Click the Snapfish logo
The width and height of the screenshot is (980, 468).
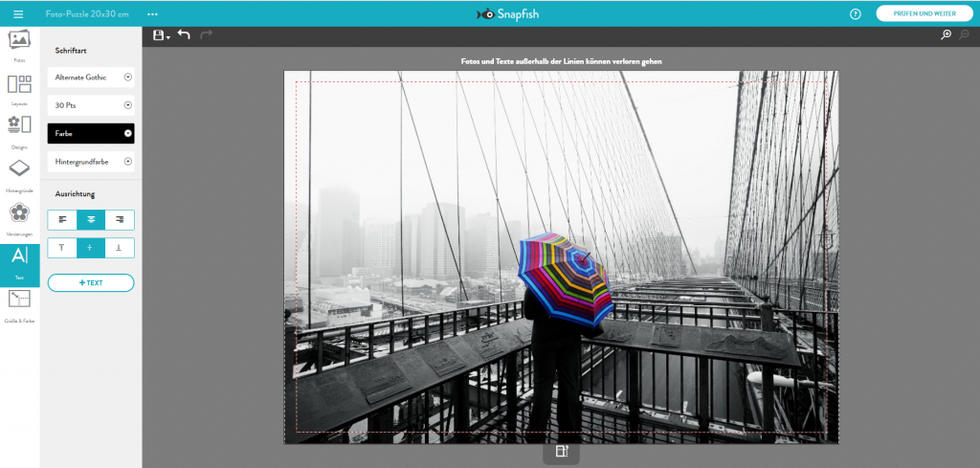(507, 13)
